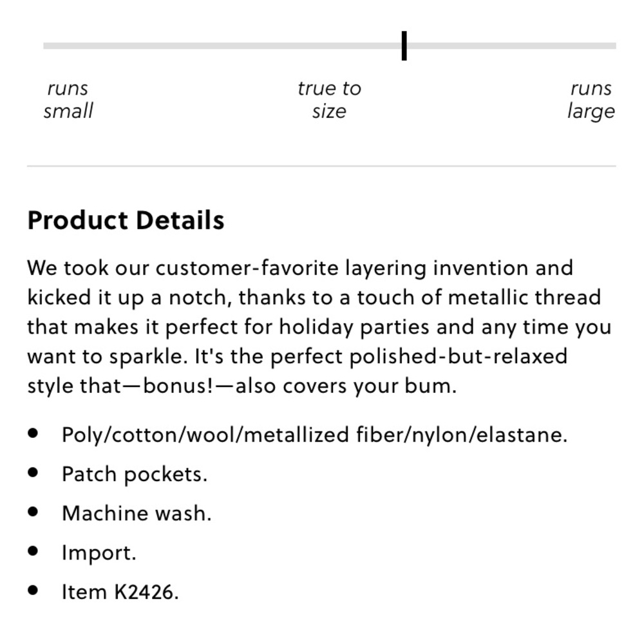Click the black fit indicator marker on the slider
This screenshot has height=644, width=644.
coord(404,46)
